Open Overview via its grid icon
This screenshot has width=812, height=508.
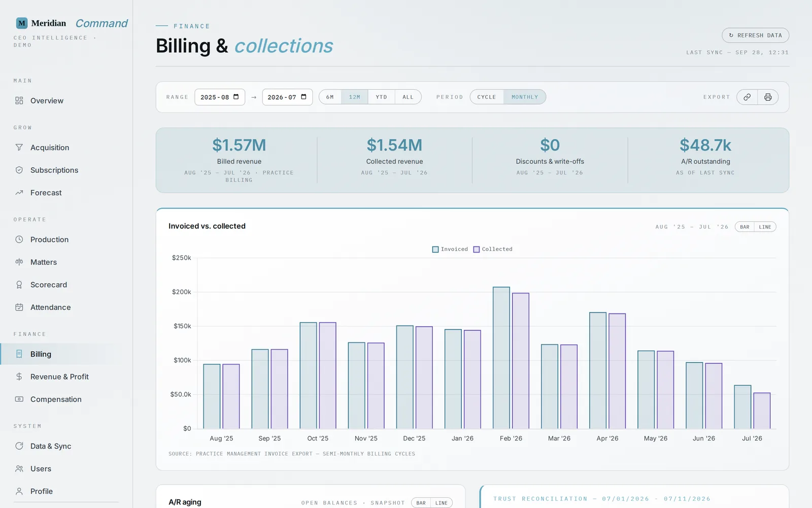(19, 101)
